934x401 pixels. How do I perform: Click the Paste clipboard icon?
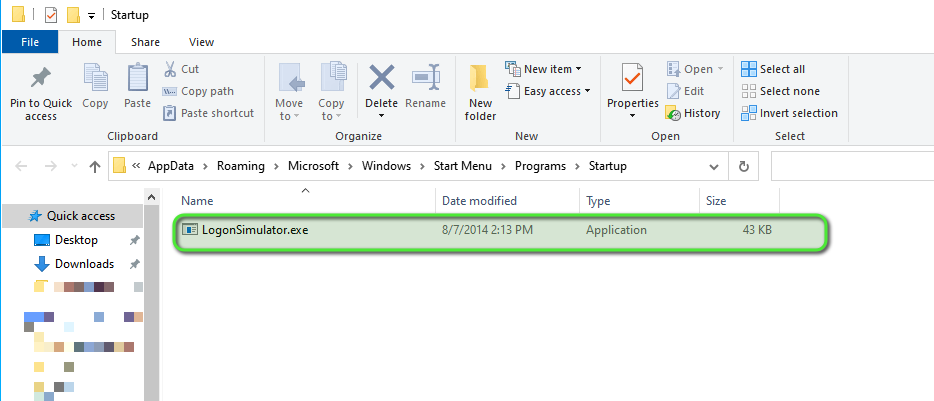pyautogui.click(x=137, y=79)
